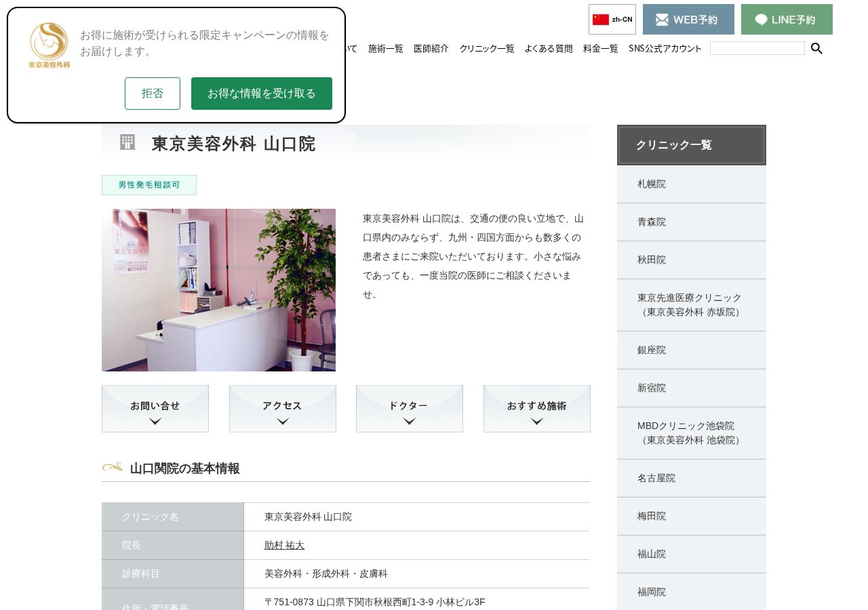Select 秋田院 in clinic list

point(692,260)
